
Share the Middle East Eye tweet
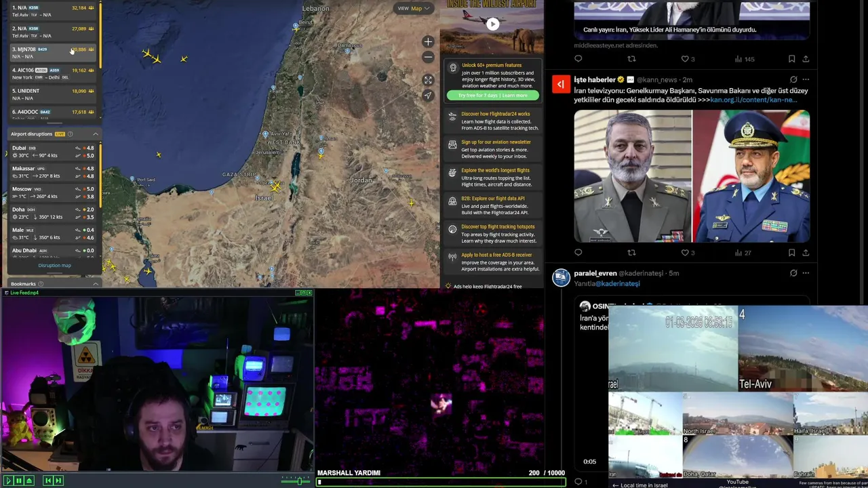(x=806, y=59)
